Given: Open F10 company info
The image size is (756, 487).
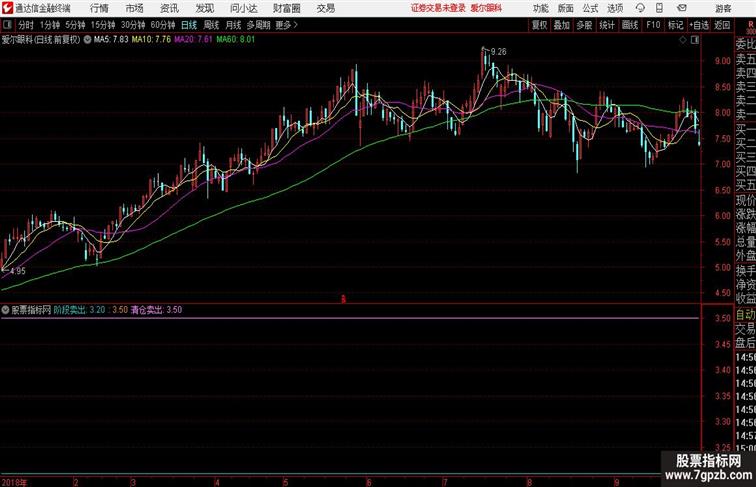Looking at the screenshot, I should coord(653,25).
